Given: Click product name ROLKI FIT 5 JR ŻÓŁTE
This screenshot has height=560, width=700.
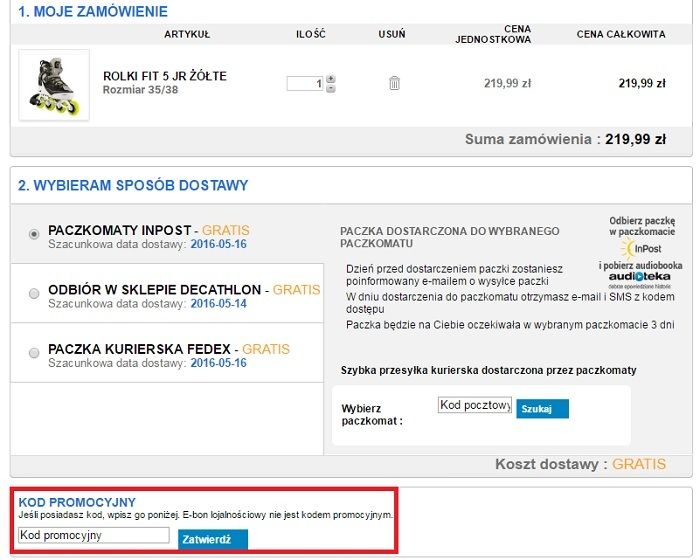Looking at the screenshot, I should coord(165,76).
